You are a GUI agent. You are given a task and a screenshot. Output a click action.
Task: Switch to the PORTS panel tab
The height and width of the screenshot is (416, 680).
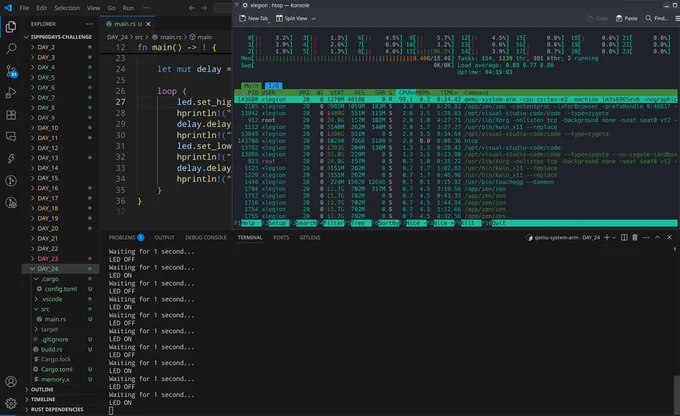pos(281,237)
